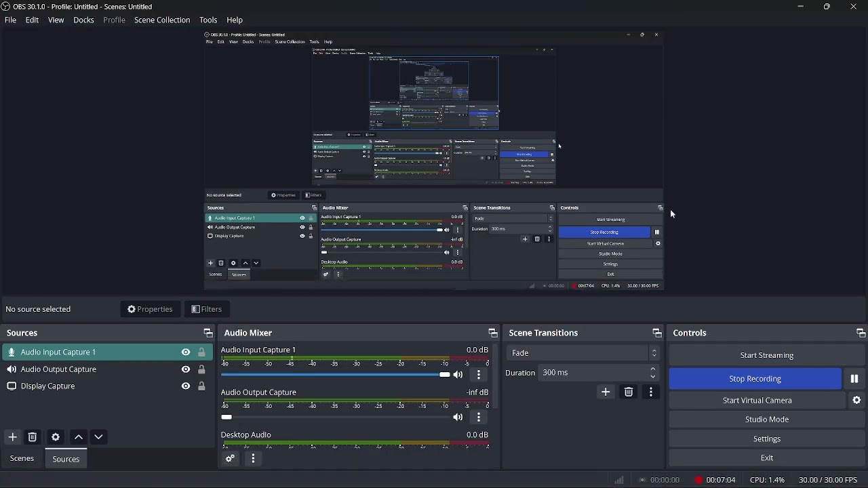The image size is (868, 488).
Task: Remove selected source with the trash icon
Action: click(x=33, y=437)
